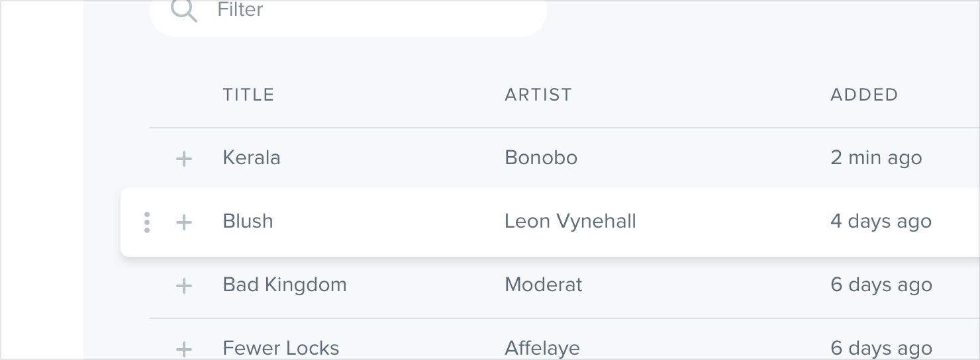
Task: Open artist Moderat
Action: click(x=543, y=285)
